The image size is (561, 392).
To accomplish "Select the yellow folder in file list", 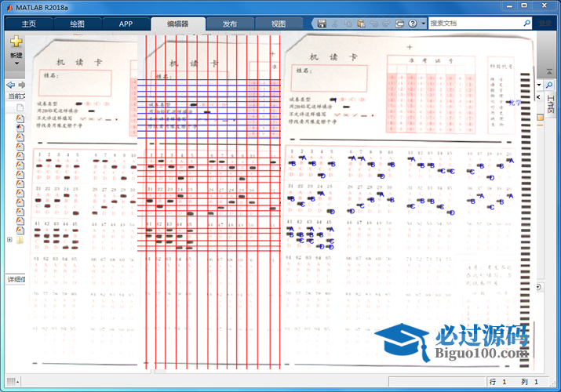I will coord(20,240).
